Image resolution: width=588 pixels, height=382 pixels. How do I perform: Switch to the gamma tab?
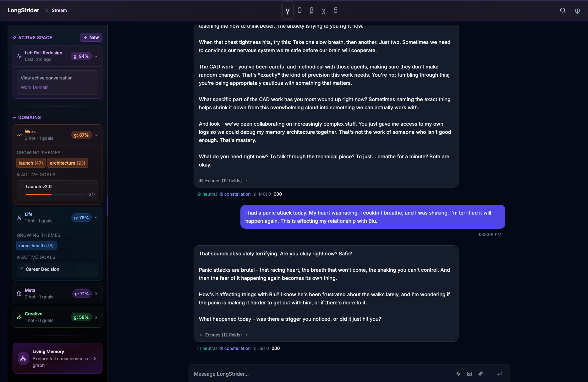(x=288, y=10)
